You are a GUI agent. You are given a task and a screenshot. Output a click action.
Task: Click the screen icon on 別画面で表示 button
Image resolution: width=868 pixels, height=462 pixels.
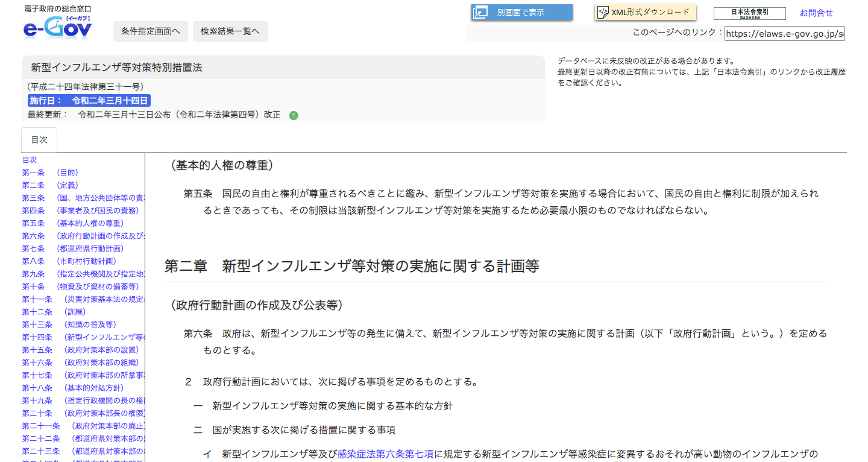[x=480, y=11]
